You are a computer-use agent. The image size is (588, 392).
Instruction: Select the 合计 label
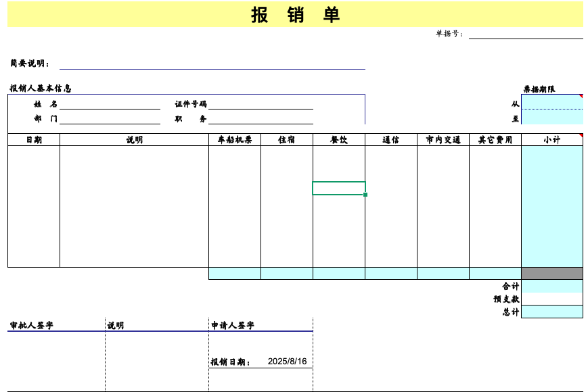click(511, 287)
